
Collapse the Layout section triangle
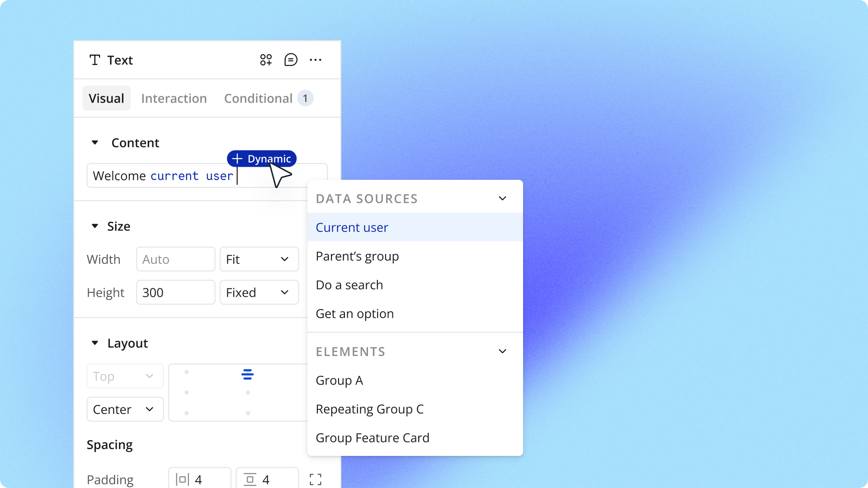(x=95, y=343)
